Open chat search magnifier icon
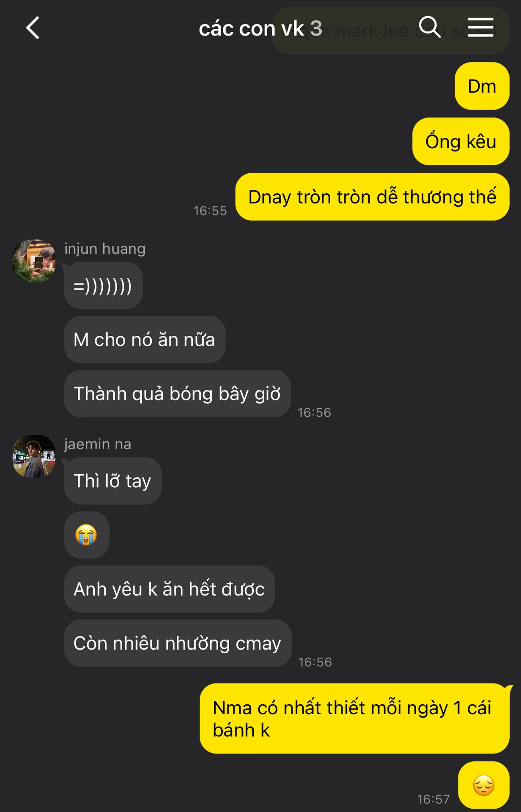This screenshot has height=812, width=521. pos(430,27)
